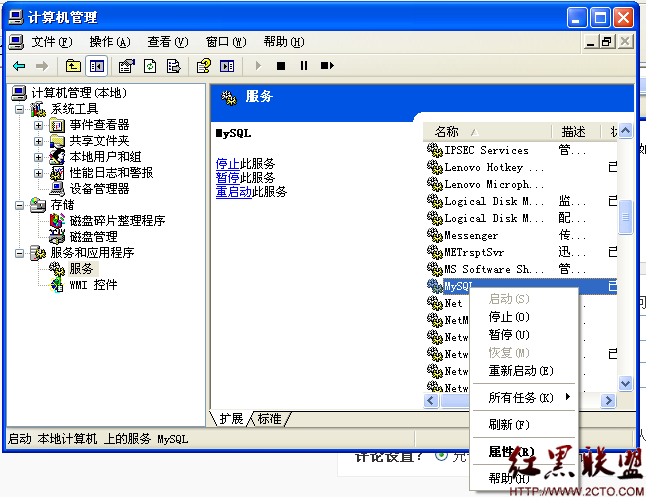Click the Restart Service toolbar button
The width and height of the screenshot is (646, 497).
[327, 66]
